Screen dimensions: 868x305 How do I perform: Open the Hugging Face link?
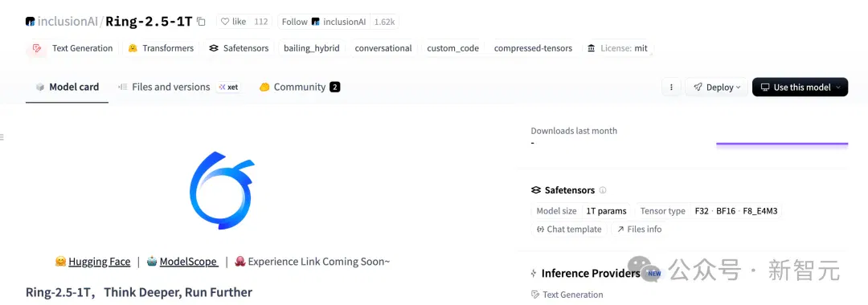click(x=99, y=262)
